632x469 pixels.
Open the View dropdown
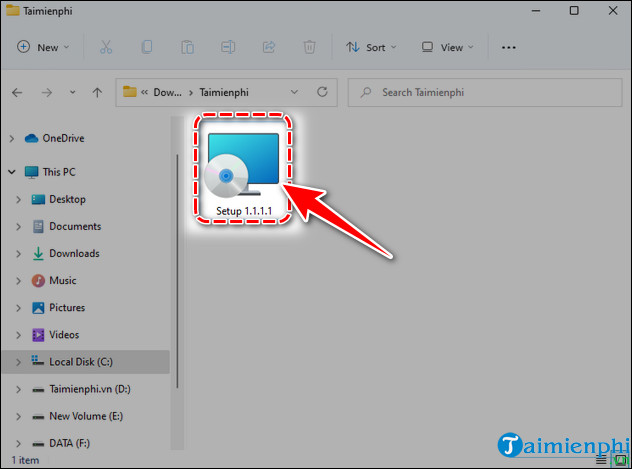(x=447, y=48)
